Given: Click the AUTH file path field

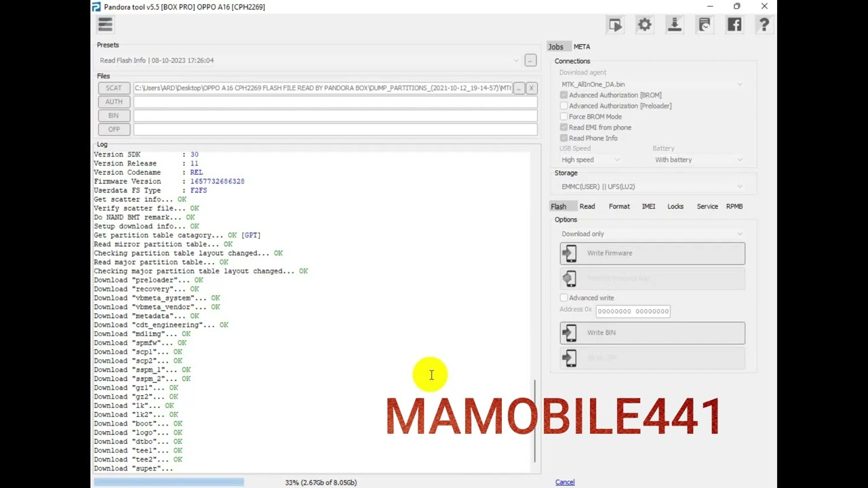Looking at the screenshot, I should click(336, 102).
